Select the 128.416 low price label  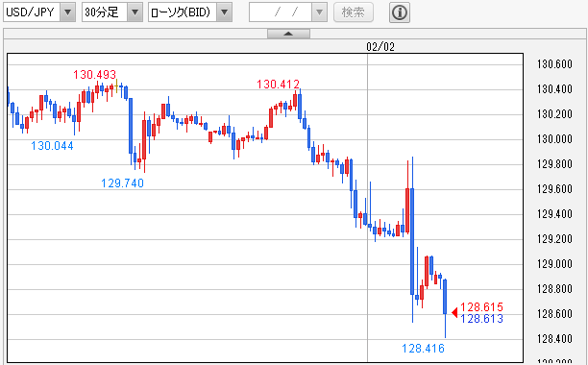tap(423, 349)
